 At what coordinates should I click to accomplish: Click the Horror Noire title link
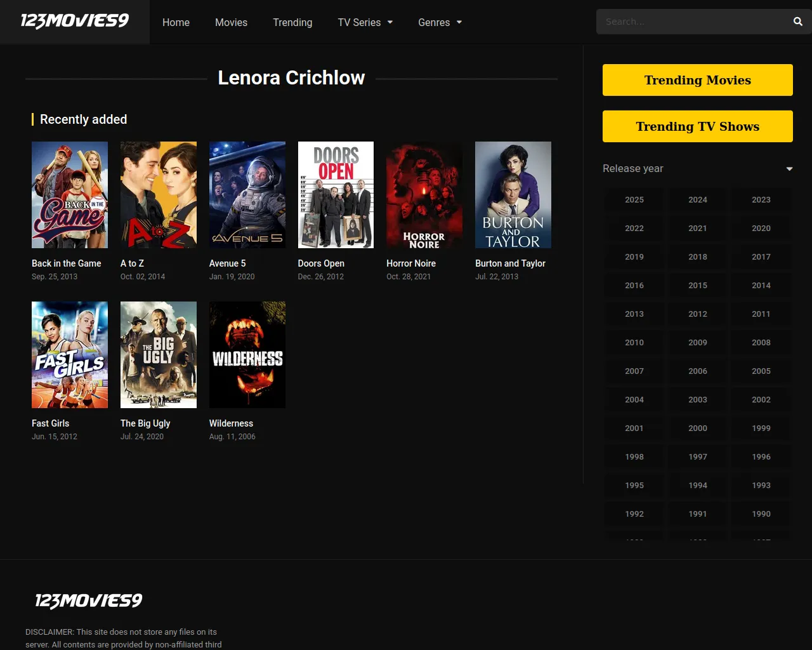[411, 263]
